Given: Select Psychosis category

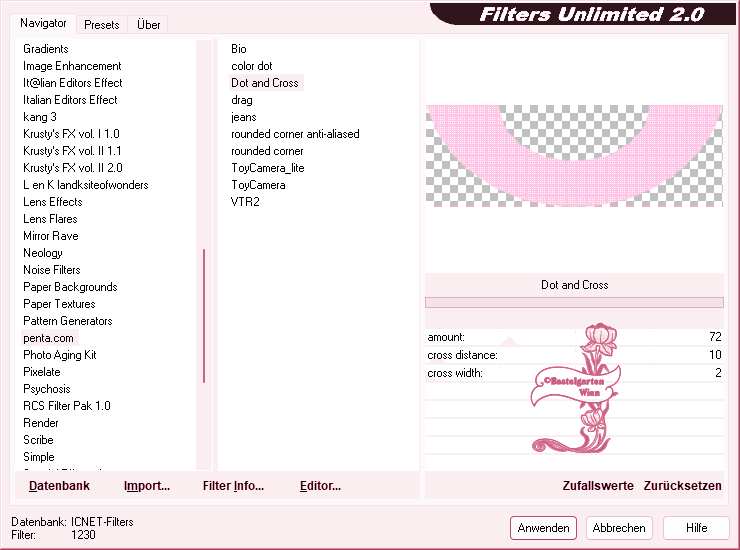Looking at the screenshot, I should coord(47,389).
